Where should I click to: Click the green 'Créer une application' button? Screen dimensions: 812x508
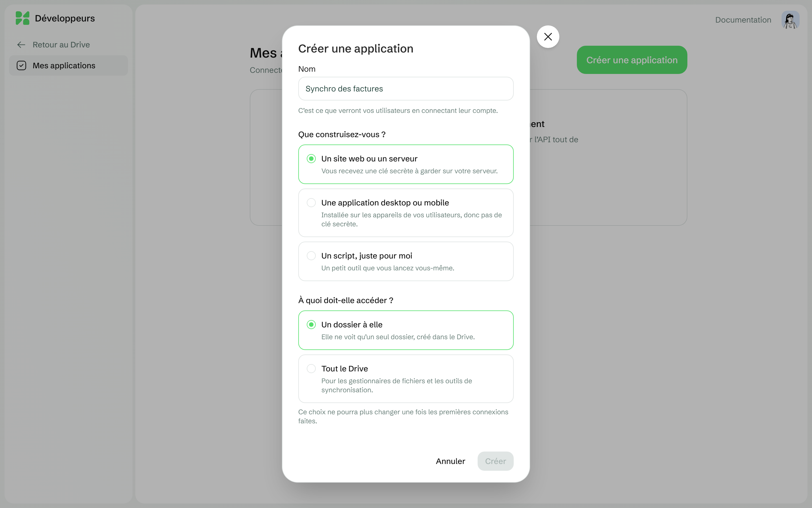pos(632,60)
